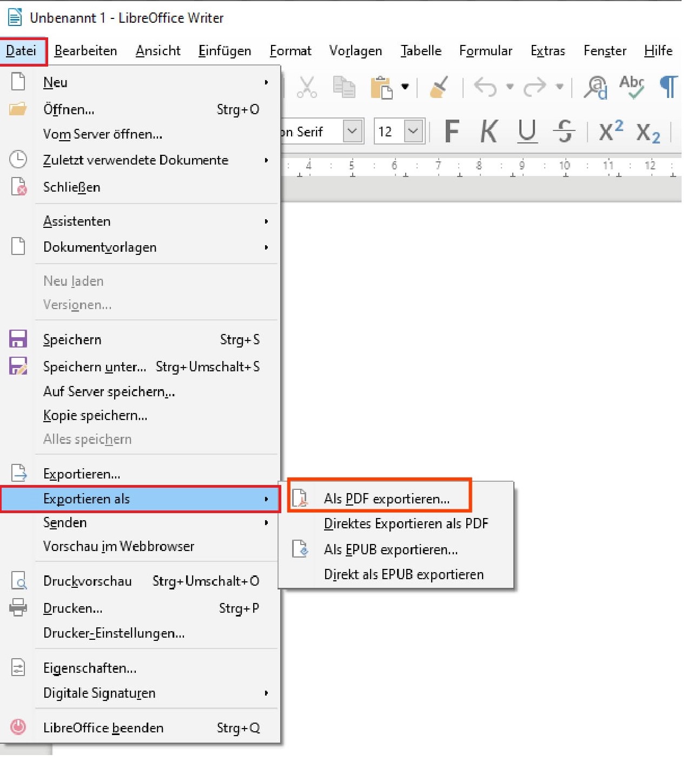
Task: Open the Bearbeiten menu
Action: (85, 51)
